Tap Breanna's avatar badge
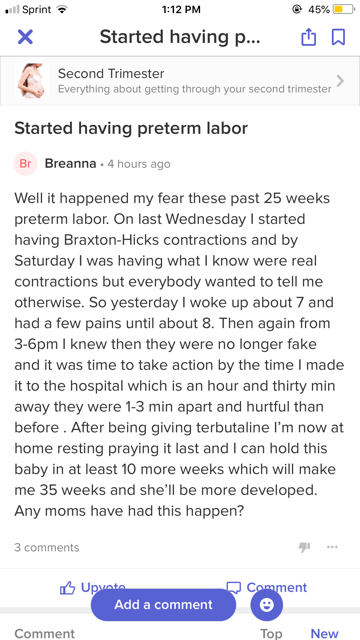 (x=25, y=164)
